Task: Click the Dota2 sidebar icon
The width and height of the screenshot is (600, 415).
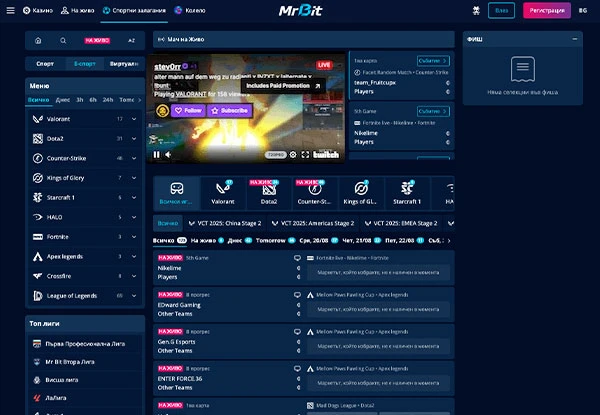Action: click(38, 138)
